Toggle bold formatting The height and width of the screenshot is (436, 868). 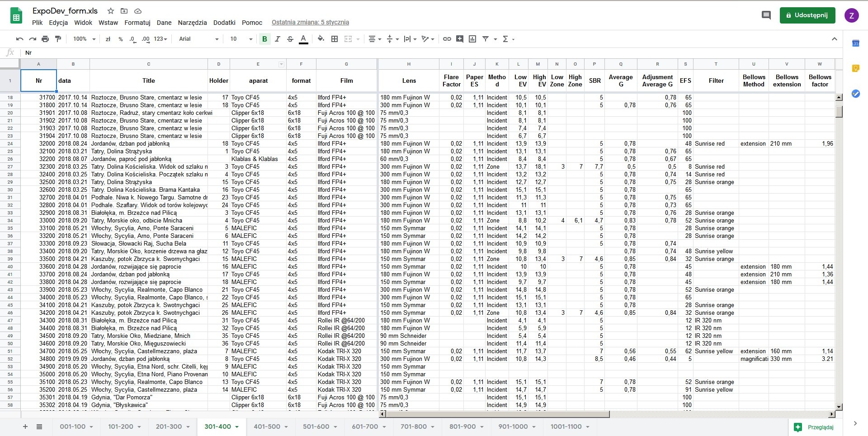[264, 39]
